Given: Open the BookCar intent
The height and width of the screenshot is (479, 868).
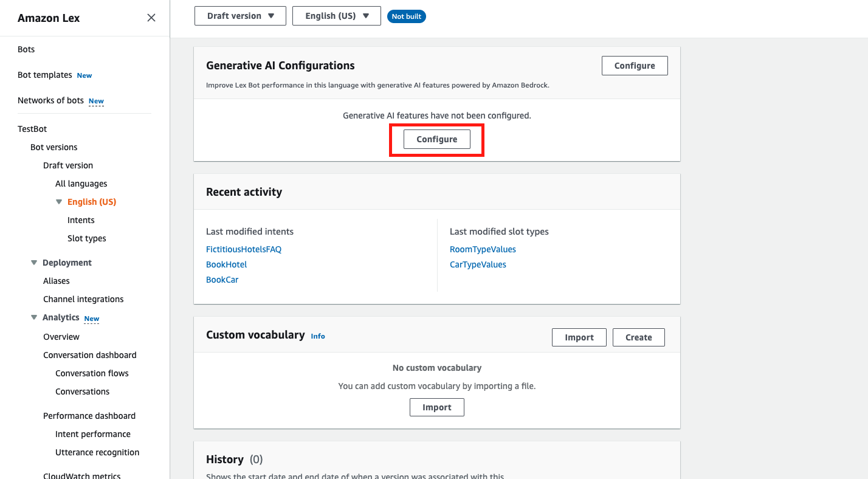Looking at the screenshot, I should coord(222,279).
